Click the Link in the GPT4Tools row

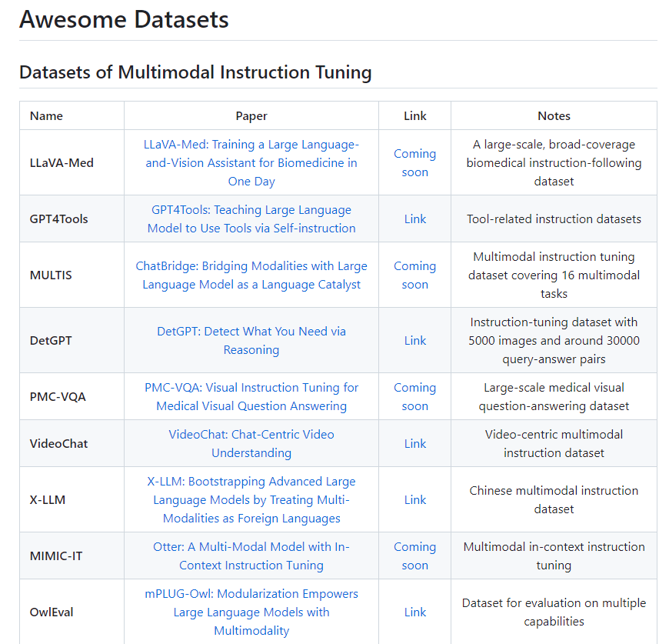coord(415,219)
